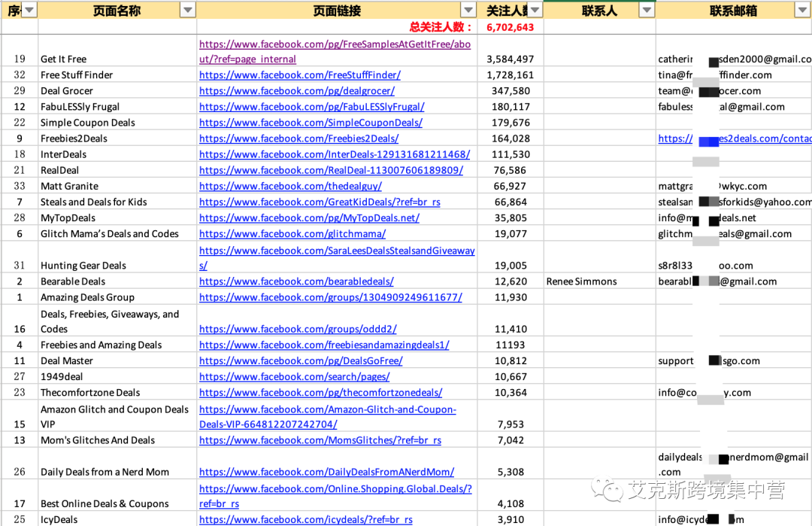Select the 'Best Online Deals & Coupons' cell
Image resolution: width=812 pixels, height=526 pixels.
tap(117, 496)
